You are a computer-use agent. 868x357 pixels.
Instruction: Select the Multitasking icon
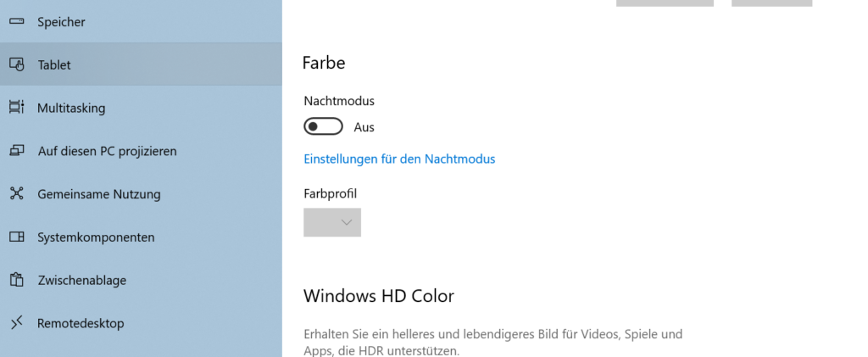pyautogui.click(x=16, y=108)
